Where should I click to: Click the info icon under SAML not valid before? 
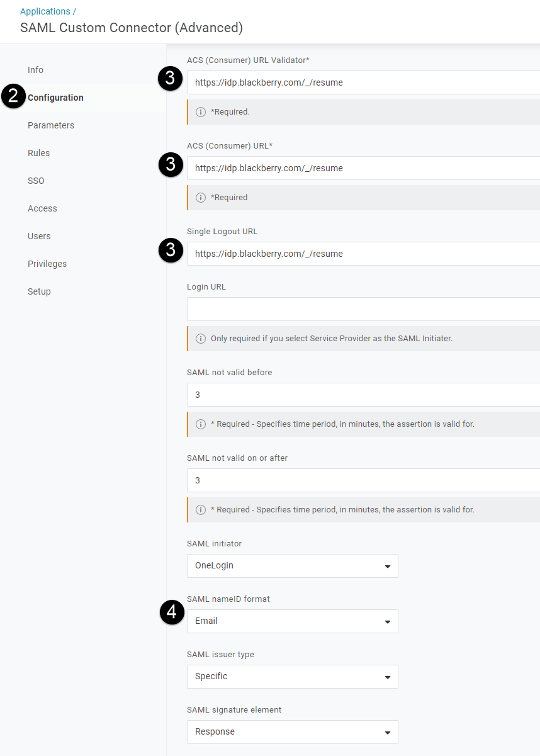click(x=200, y=424)
